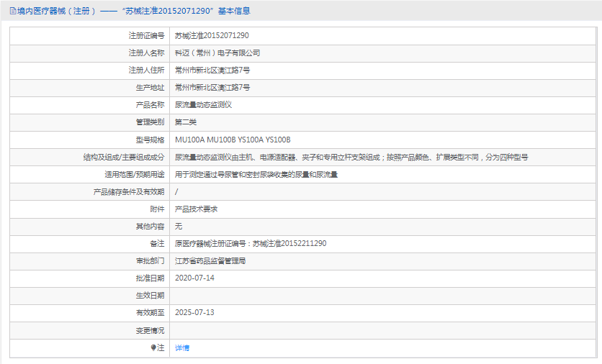Select attachment value 产品技术要求
The width and height of the screenshot is (602, 364).
click(x=196, y=209)
